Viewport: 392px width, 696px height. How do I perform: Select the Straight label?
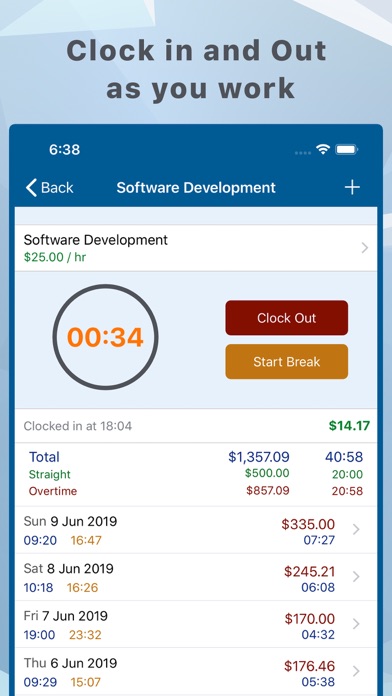[x=50, y=475]
